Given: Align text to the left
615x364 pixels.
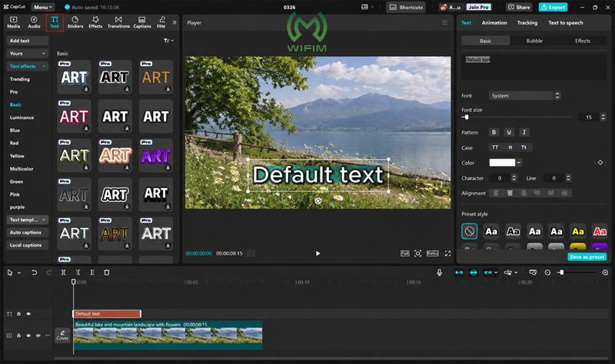Looking at the screenshot, I should click(496, 194).
